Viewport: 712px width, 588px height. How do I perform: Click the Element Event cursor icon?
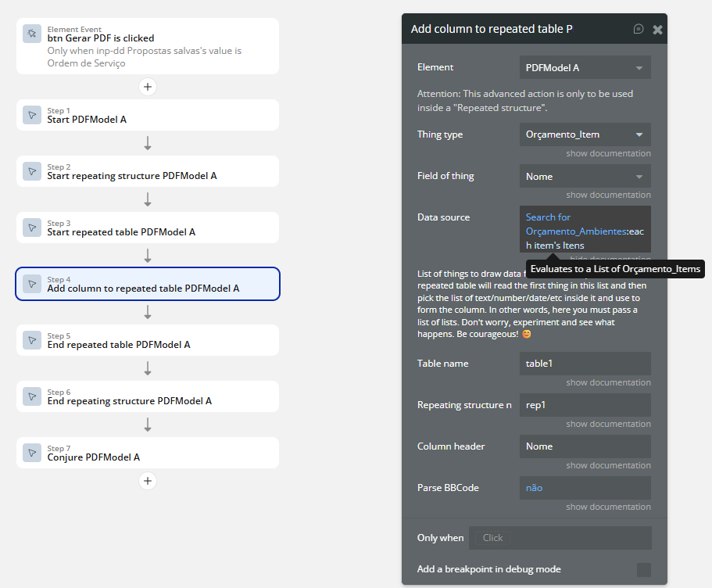32,34
